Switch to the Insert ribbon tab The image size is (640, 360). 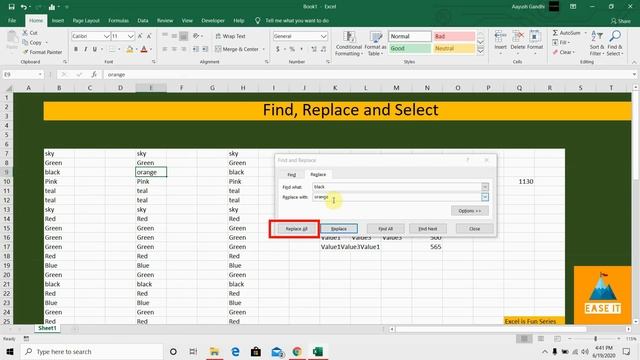point(58,20)
